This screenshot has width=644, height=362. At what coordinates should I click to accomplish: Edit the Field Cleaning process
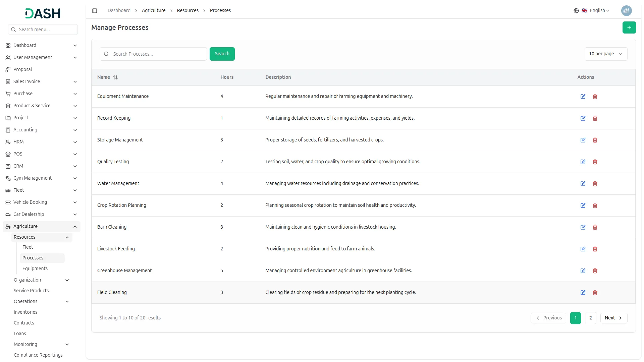583,293
